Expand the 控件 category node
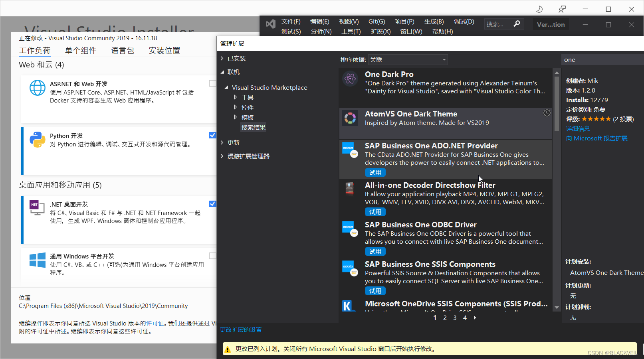Image resolution: width=644 pixels, height=359 pixels. point(236,107)
